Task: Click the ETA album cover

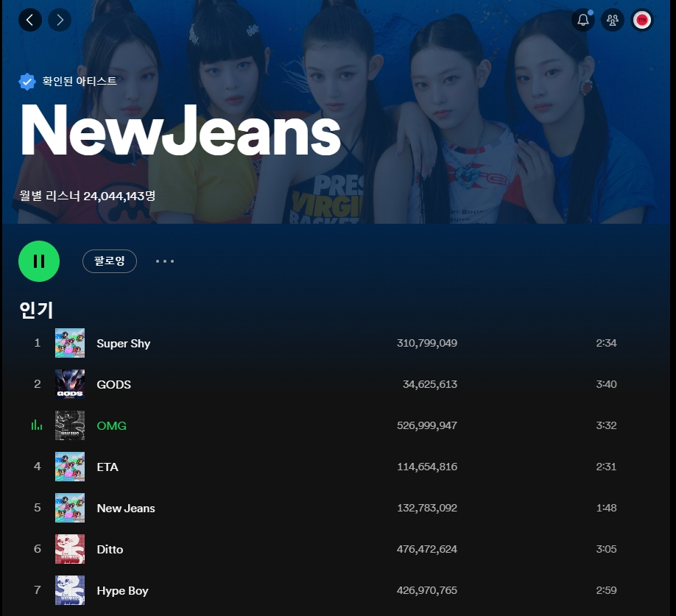Action: point(70,467)
